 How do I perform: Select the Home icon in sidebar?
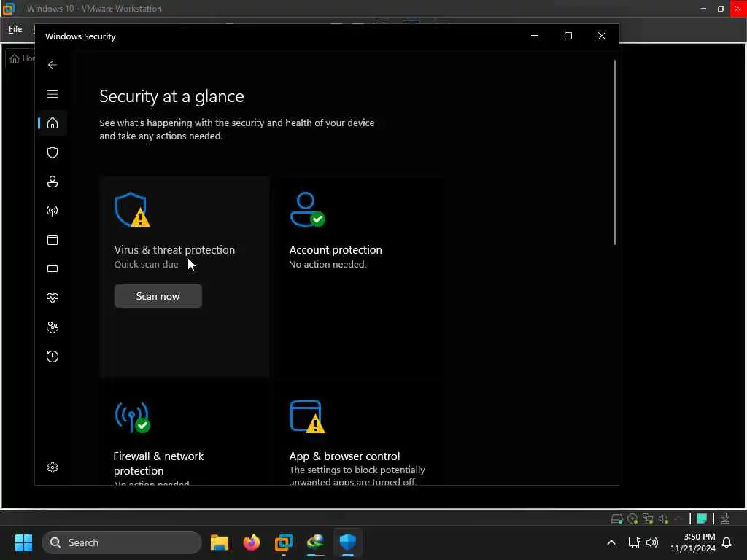point(53,123)
